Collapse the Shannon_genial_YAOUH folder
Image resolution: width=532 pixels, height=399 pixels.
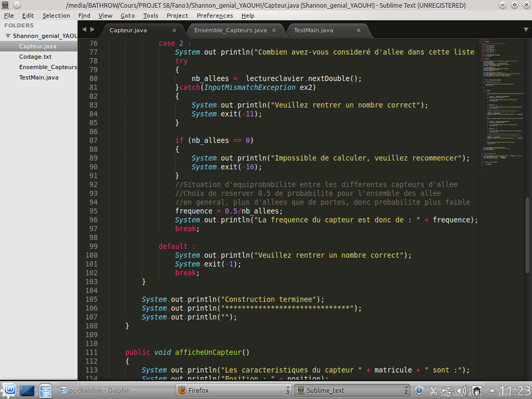click(8, 35)
